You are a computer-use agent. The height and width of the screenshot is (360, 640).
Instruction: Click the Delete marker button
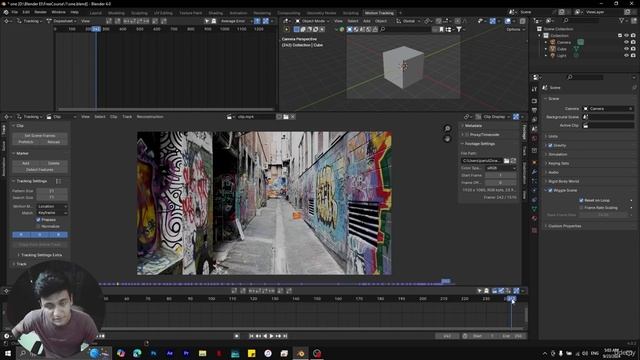pos(53,163)
